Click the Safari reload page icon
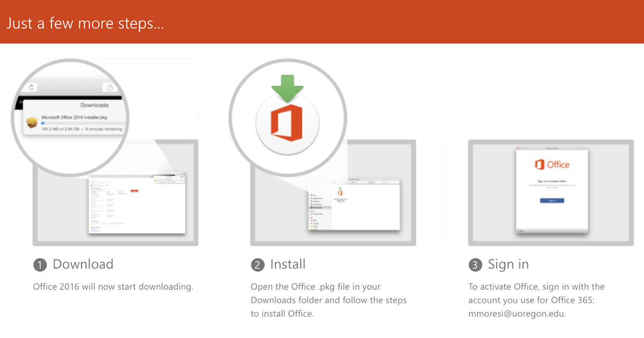 tap(31, 87)
